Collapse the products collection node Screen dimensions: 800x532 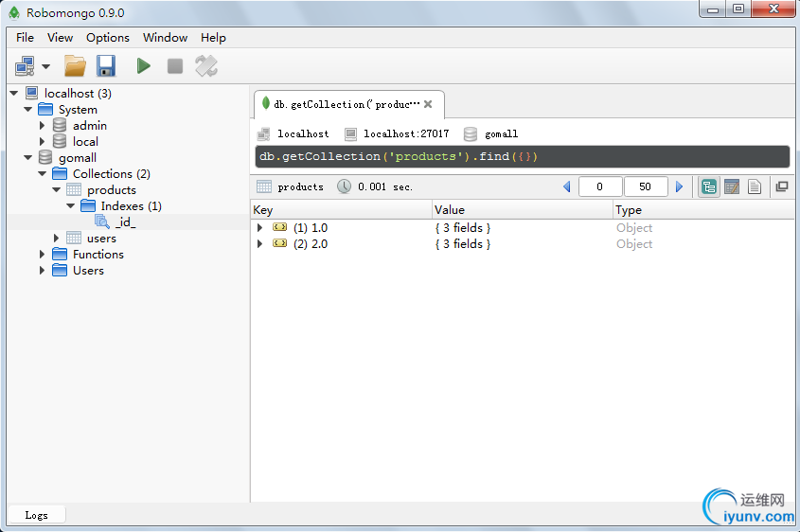pos(57,189)
